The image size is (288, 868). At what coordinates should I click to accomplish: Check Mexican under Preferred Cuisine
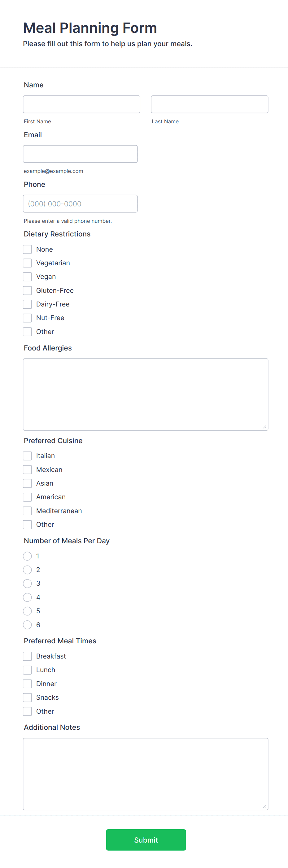tap(27, 469)
